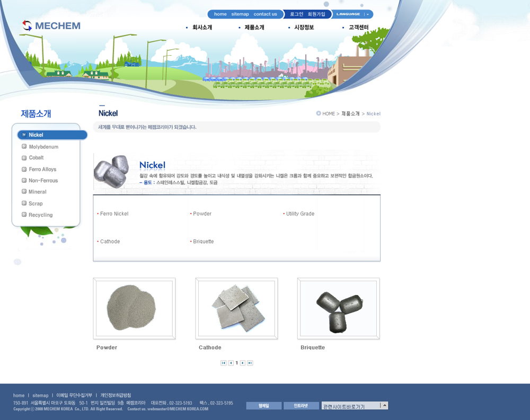Jump to last page pagination arrow
This screenshot has width=530, height=420.
click(x=250, y=363)
